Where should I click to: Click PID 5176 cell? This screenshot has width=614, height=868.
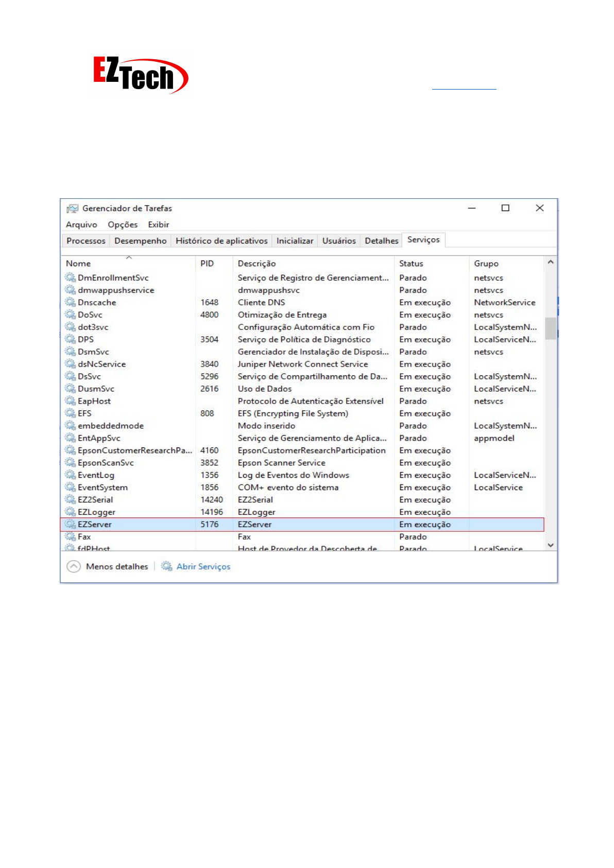coord(210,525)
